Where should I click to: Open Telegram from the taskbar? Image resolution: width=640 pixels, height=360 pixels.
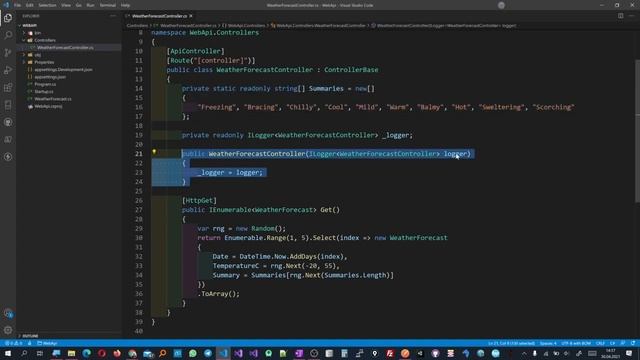tap(208, 353)
